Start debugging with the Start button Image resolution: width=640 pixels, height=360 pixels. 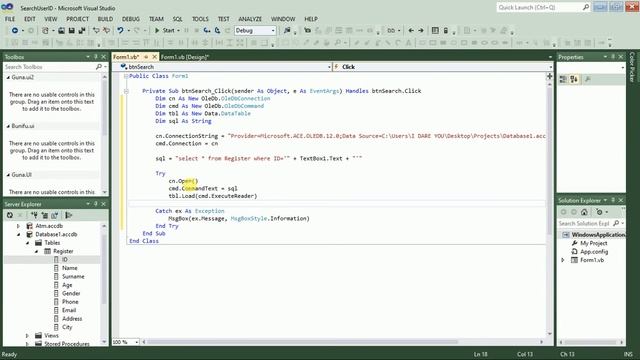coord(165,31)
